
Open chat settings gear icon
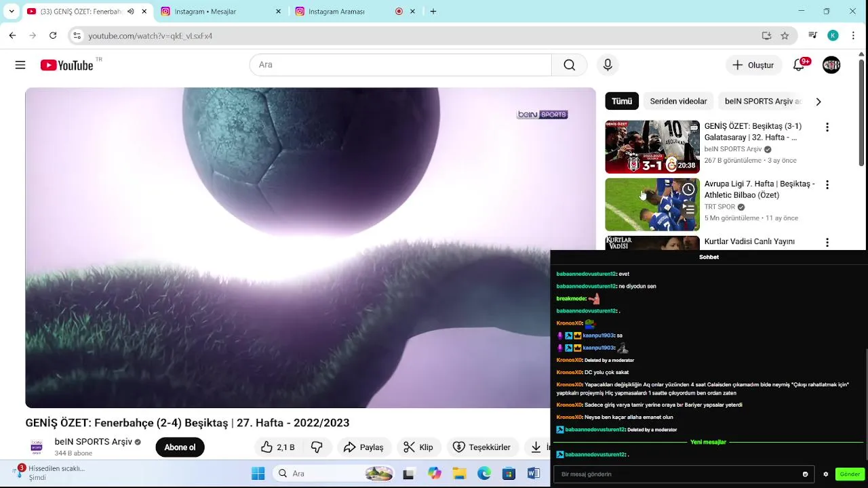(825, 474)
